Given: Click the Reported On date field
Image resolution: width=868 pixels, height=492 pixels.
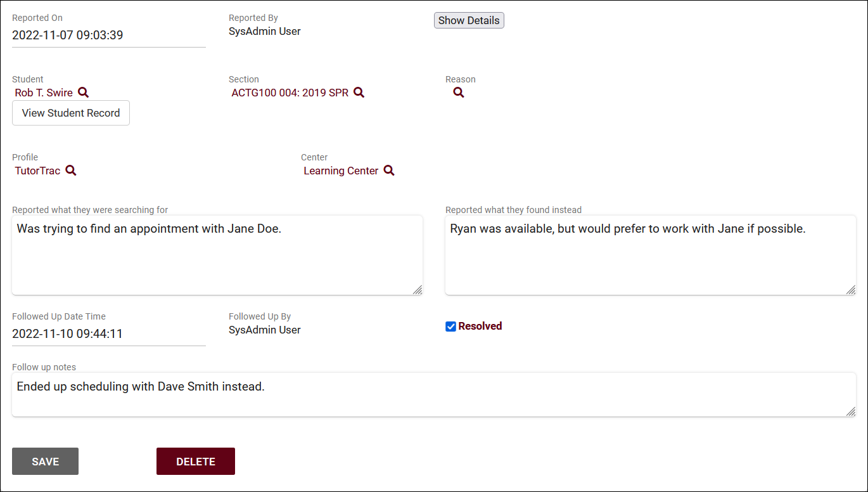Looking at the screenshot, I should [x=108, y=36].
